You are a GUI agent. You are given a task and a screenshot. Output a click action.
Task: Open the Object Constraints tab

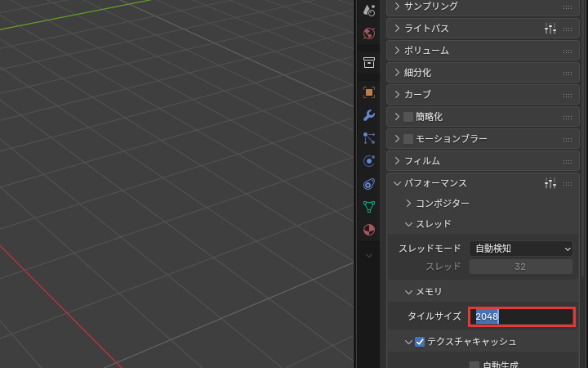[369, 184]
